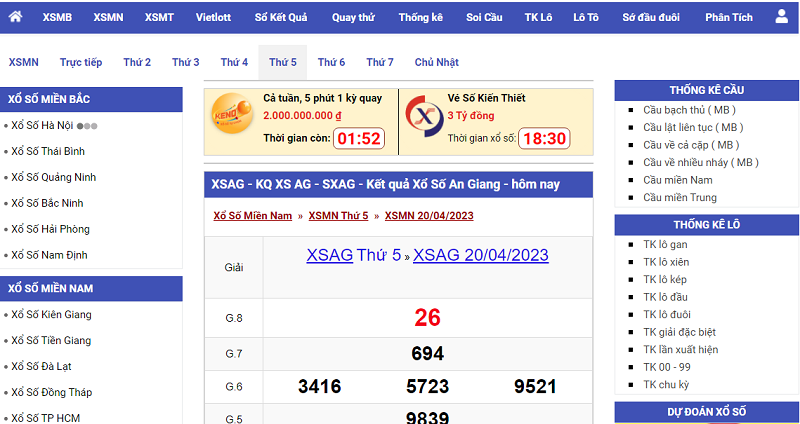Click the Keno lottery ball logo
This screenshot has width=800, height=424.
pos(231,113)
